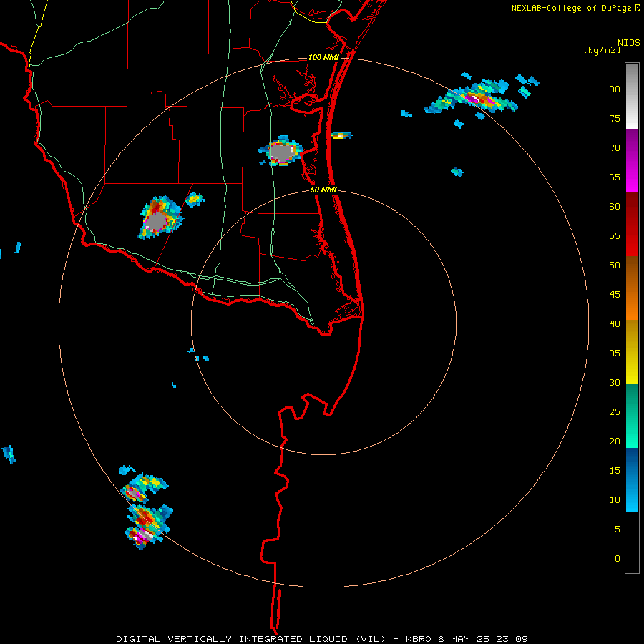
Task: Click the 5 value on color scale
Action: (618, 530)
